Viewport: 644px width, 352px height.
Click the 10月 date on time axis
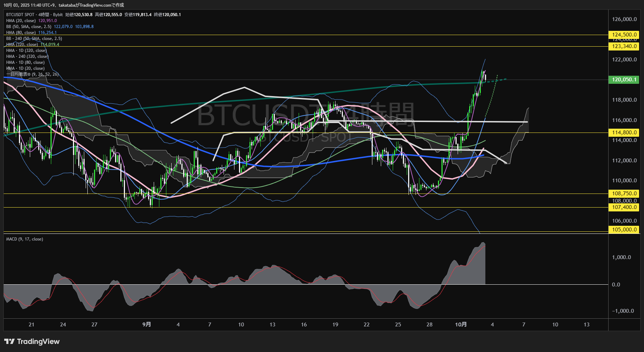point(461,325)
